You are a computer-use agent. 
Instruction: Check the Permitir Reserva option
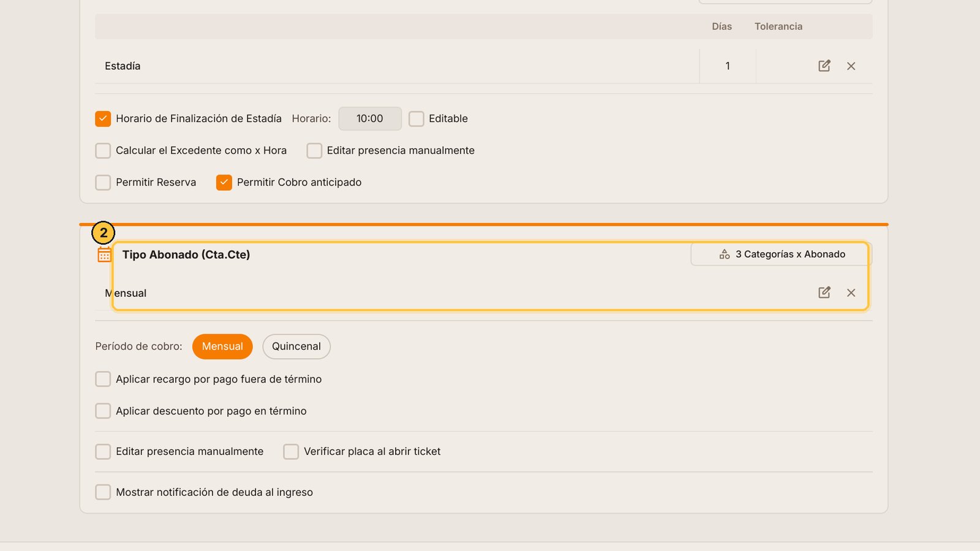pos(103,182)
